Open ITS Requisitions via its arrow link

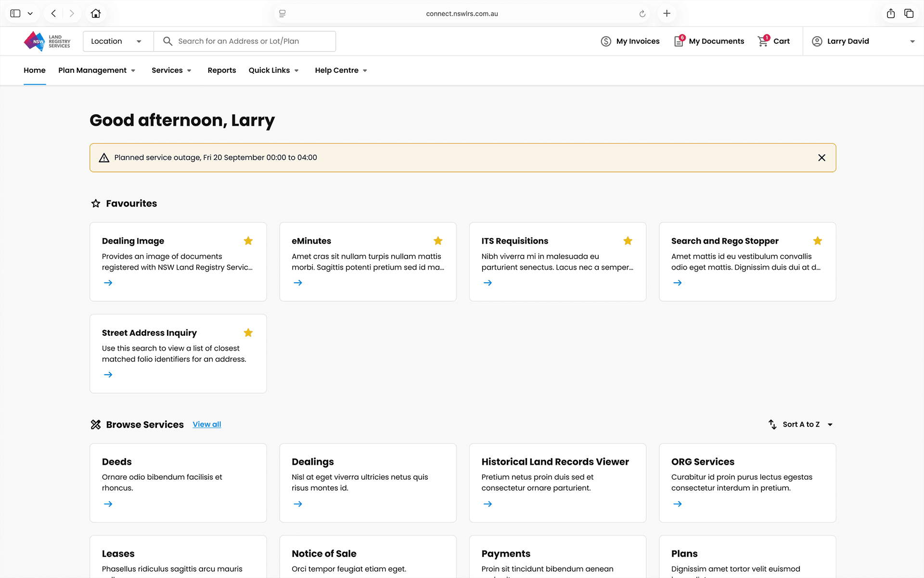pos(488,283)
